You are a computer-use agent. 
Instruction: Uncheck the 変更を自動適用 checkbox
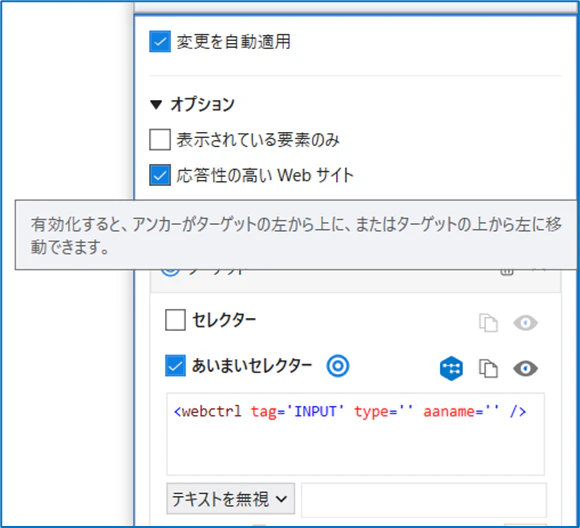point(160,41)
